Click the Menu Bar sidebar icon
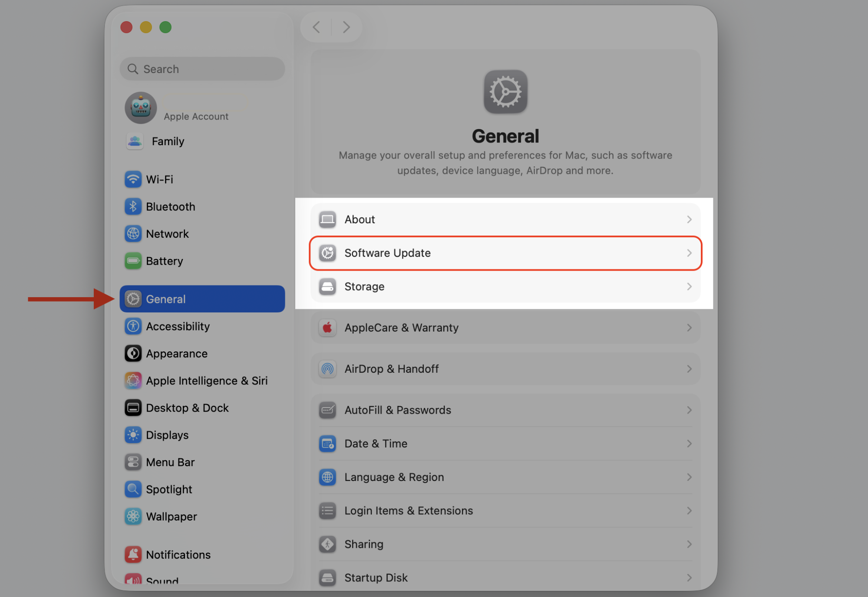Image resolution: width=868 pixels, height=597 pixels. coord(133,462)
